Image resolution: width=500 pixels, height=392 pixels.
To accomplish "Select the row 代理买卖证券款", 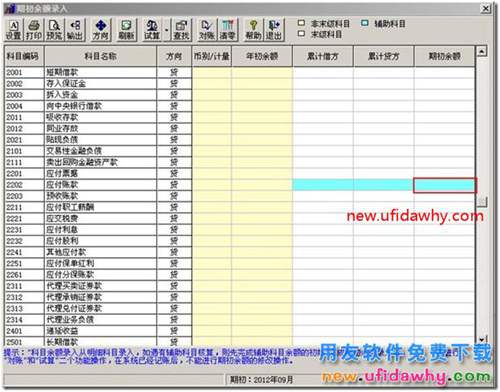I will 240,286.
